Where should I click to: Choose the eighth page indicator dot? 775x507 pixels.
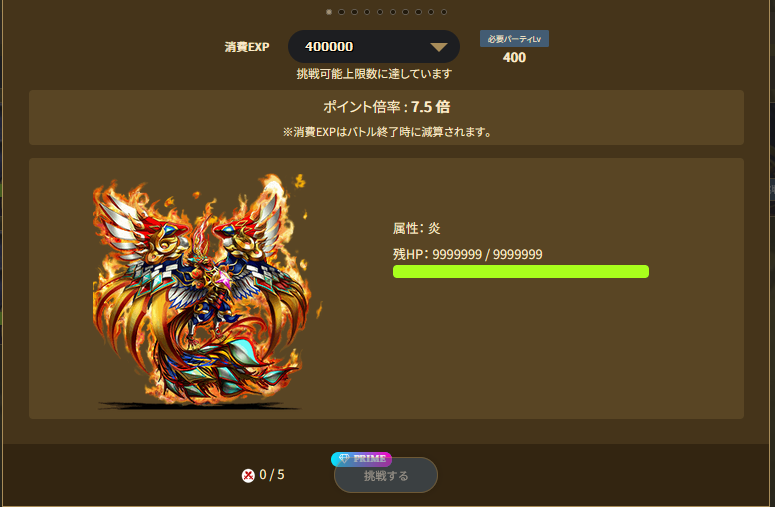pyautogui.click(x=418, y=12)
